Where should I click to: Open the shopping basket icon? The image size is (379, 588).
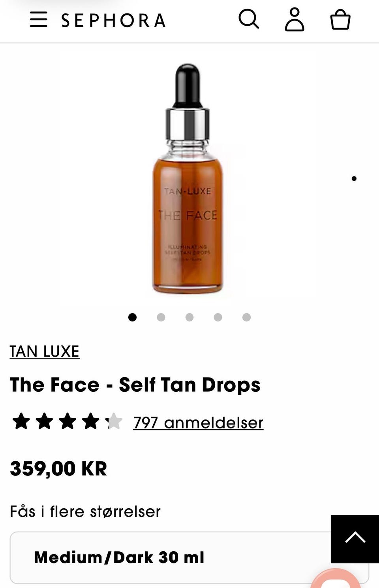pyautogui.click(x=340, y=20)
